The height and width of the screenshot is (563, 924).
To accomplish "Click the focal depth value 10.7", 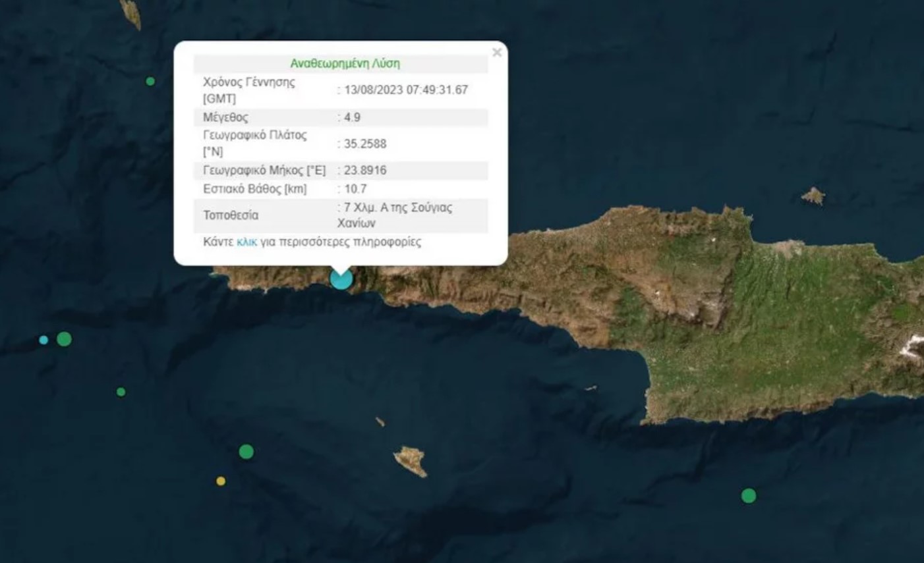I will click(355, 190).
